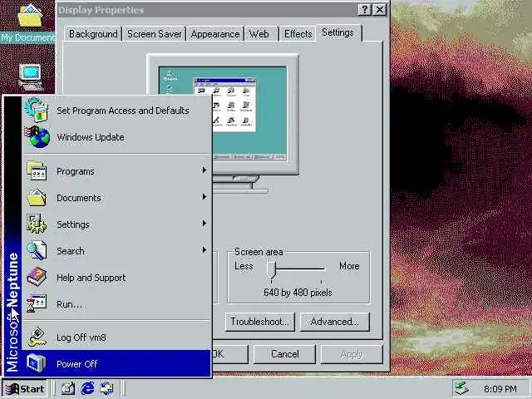Launch Internet Explorer from quick launch
Image resolution: width=532 pixels, height=399 pixels.
coord(87,388)
